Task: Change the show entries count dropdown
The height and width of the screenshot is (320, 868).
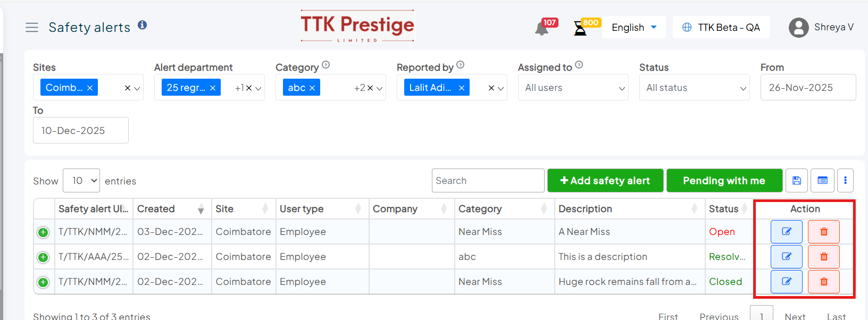Action: pos(81,181)
